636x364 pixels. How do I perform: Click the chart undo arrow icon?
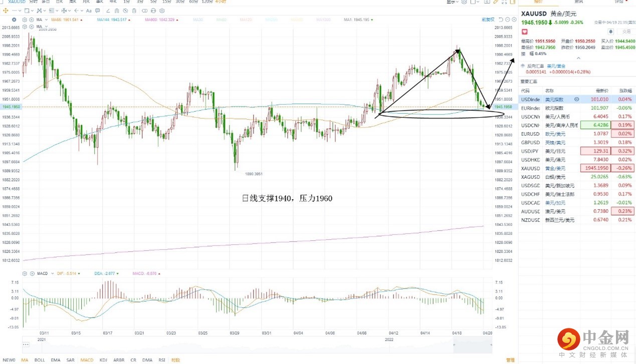(501, 20)
